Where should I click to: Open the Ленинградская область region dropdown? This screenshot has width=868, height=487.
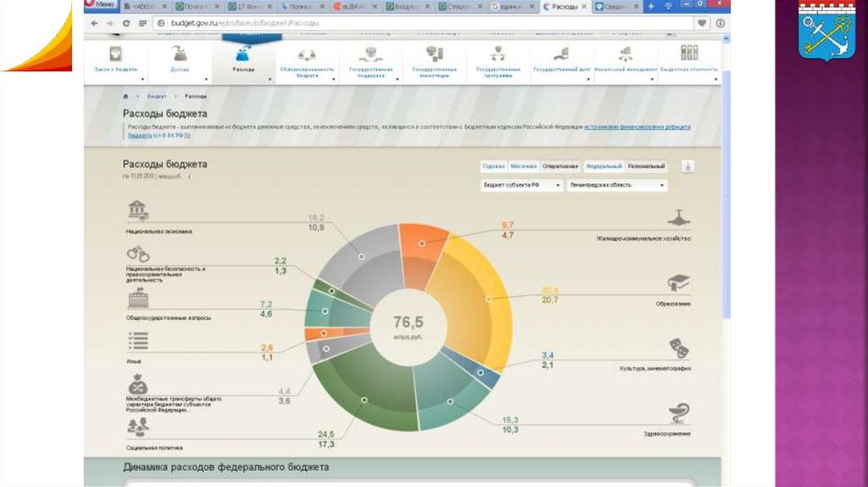click(617, 184)
